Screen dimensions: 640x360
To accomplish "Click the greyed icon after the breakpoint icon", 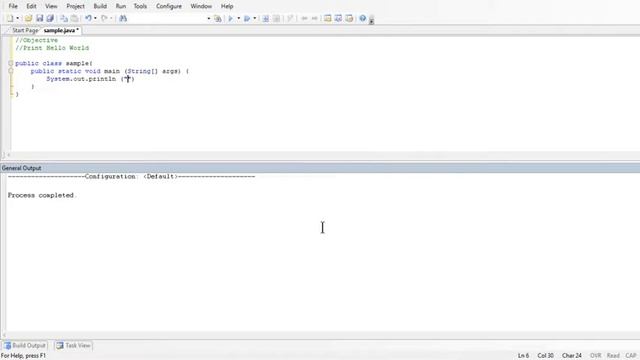I will (x=276, y=18).
